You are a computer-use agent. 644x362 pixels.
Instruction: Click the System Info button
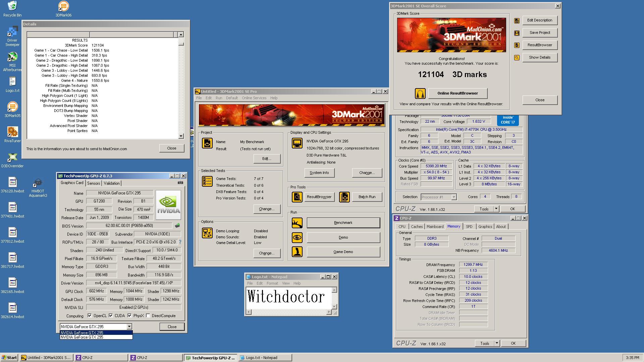[x=319, y=173]
